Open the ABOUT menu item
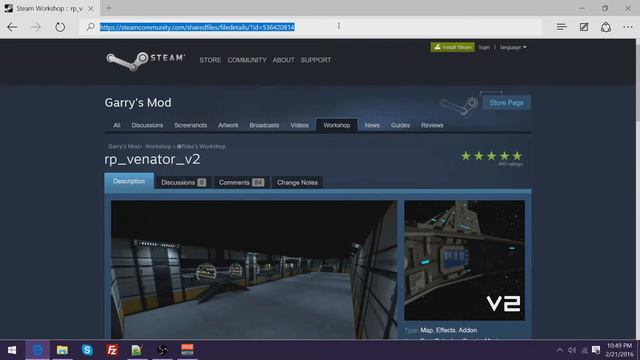This screenshot has height=360, width=640. [283, 60]
